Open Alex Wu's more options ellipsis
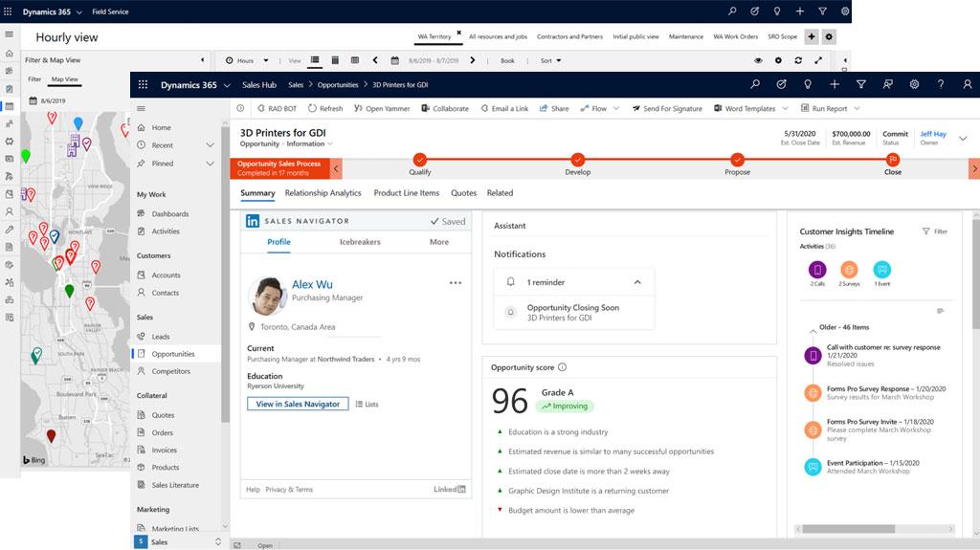This screenshot has width=980, height=550. (x=456, y=283)
